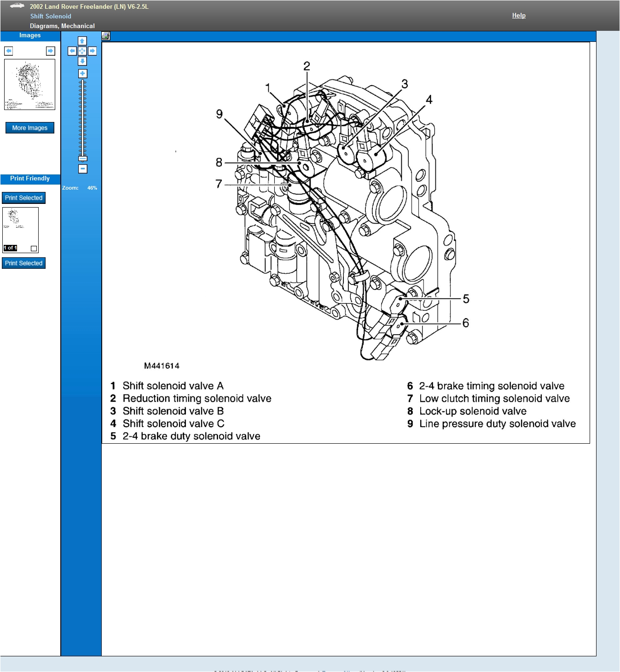Click the car icon in the header

pyautogui.click(x=17, y=6)
